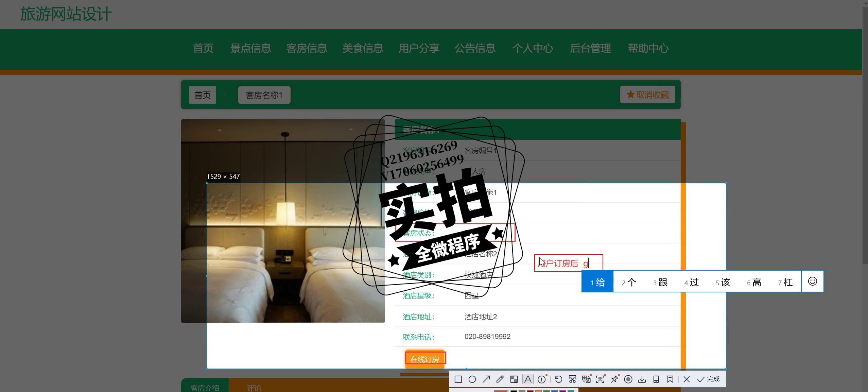The width and height of the screenshot is (868, 392).
Task: Click the OCR text recognition icon
Action: (x=600, y=379)
